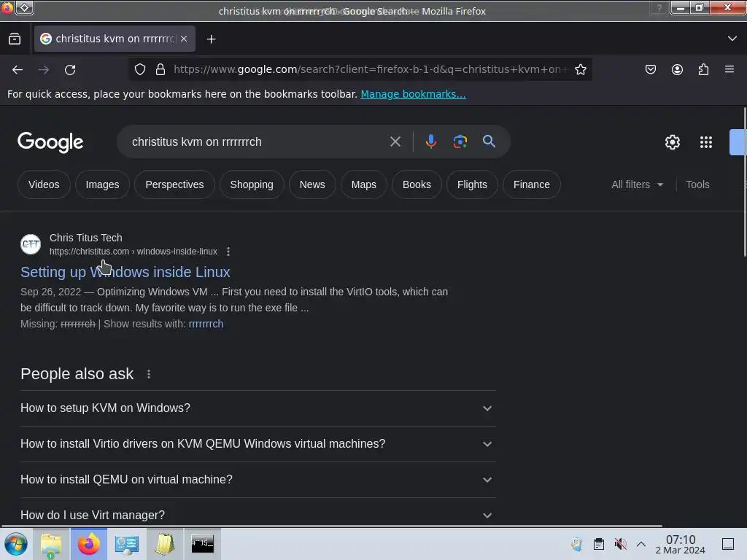View site security padlock info
Image resolution: width=747 pixels, height=560 pixels.
click(160, 69)
